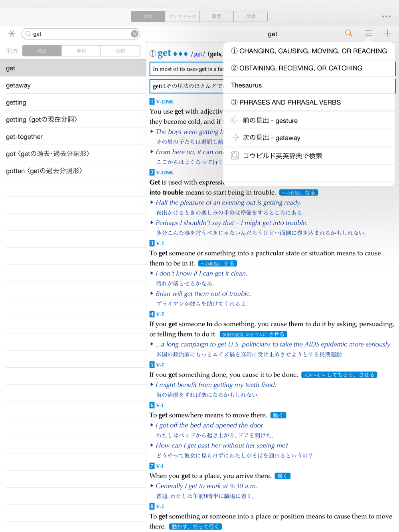Click sense 8 V-T number marker
The width and height of the screenshot is (399, 532).
[x=152, y=506]
